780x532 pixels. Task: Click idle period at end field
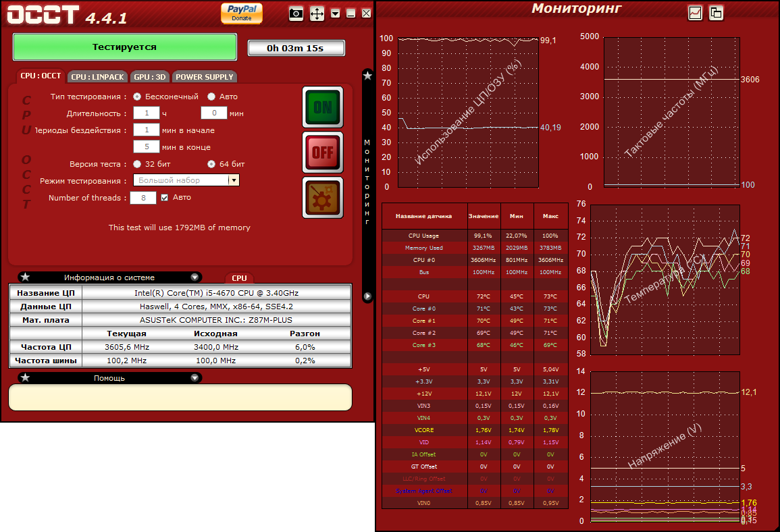(x=147, y=147)
